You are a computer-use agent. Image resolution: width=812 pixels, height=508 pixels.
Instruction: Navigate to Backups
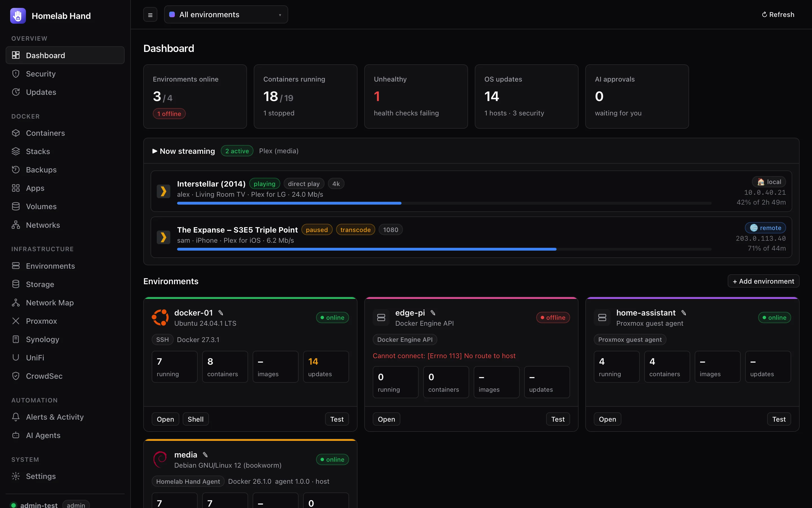click(65, 170)
